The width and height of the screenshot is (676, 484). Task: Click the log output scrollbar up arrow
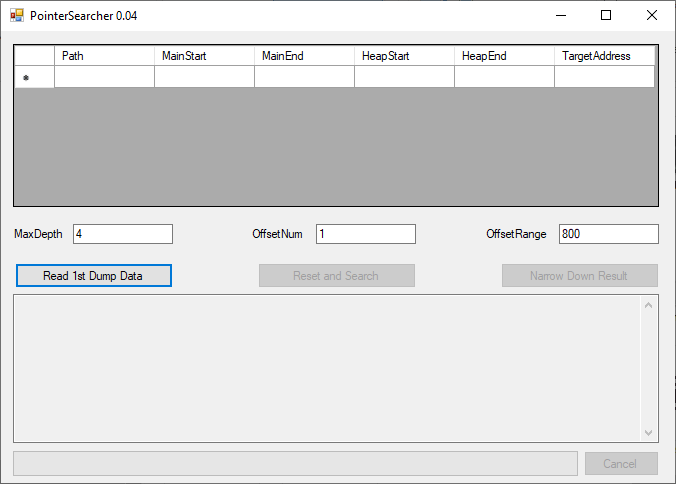(648, 305)
